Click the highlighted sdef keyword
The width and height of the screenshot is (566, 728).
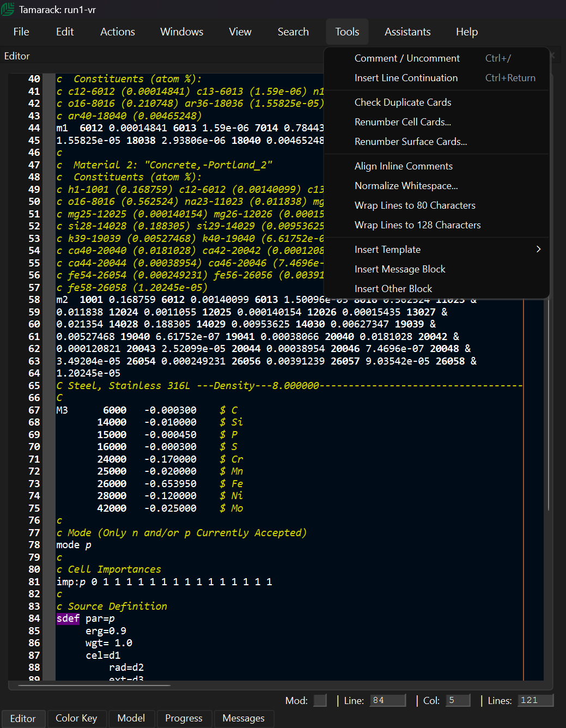pyautogui.click(x=68, y=618)
